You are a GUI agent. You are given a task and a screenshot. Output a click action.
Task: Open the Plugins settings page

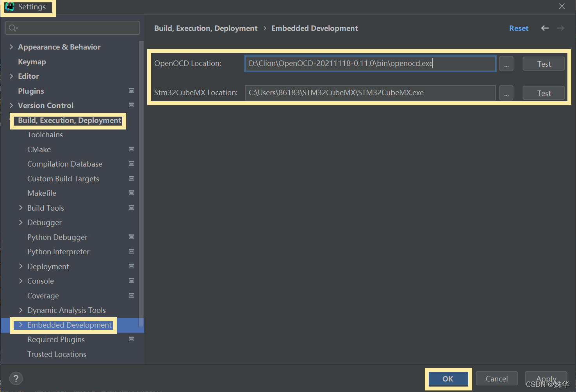tap(31, 91)
